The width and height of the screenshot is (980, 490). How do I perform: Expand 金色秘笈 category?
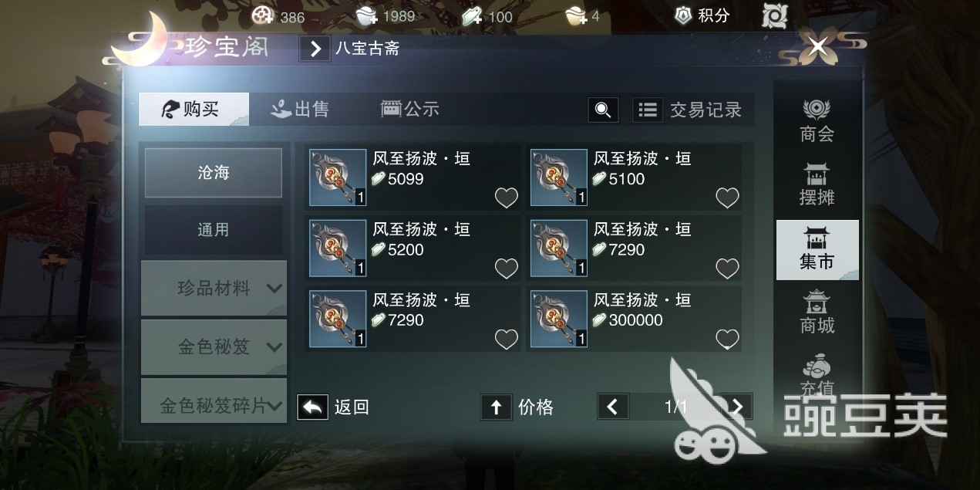214,346
